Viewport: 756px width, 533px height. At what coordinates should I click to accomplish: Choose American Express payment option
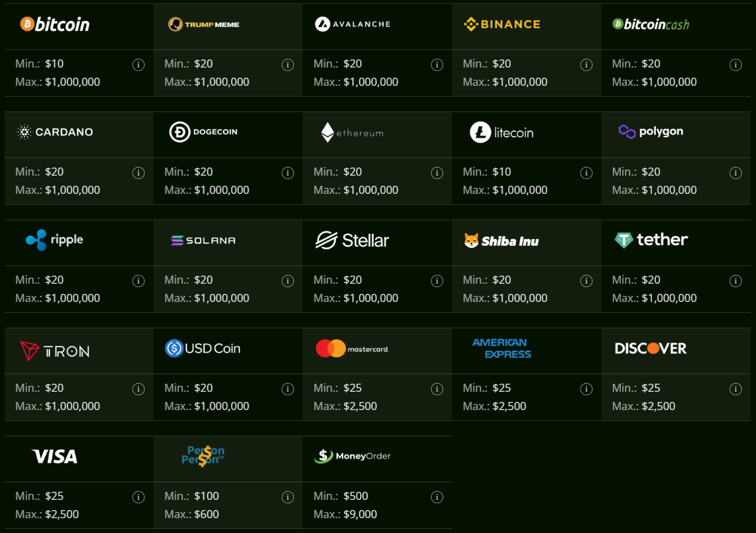(501, 349)
